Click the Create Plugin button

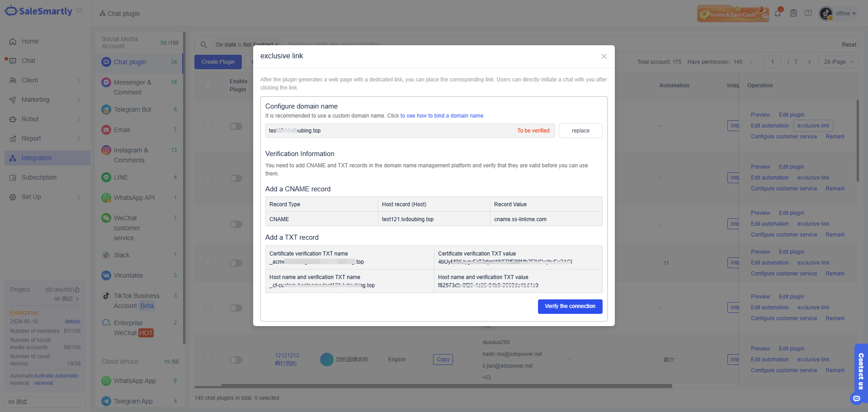pyautogui.click(x=218, y=62)
